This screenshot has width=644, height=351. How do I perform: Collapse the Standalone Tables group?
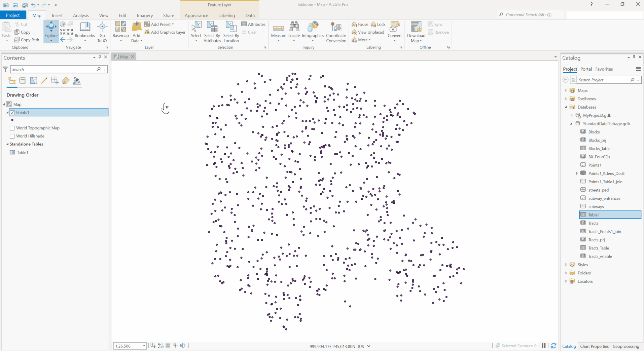(x=7, y=144)
